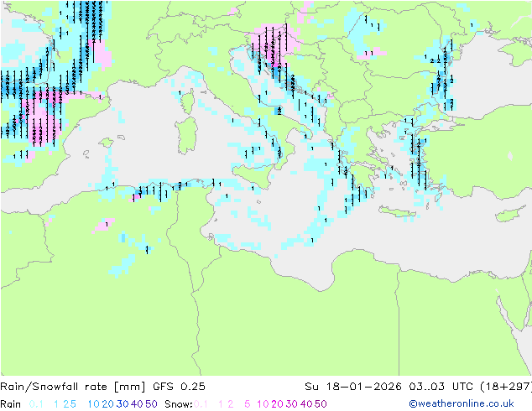This screenshot has height=411, width=532.
Task: Click the "Snow:" legend label
Action: tap(179, 404)
